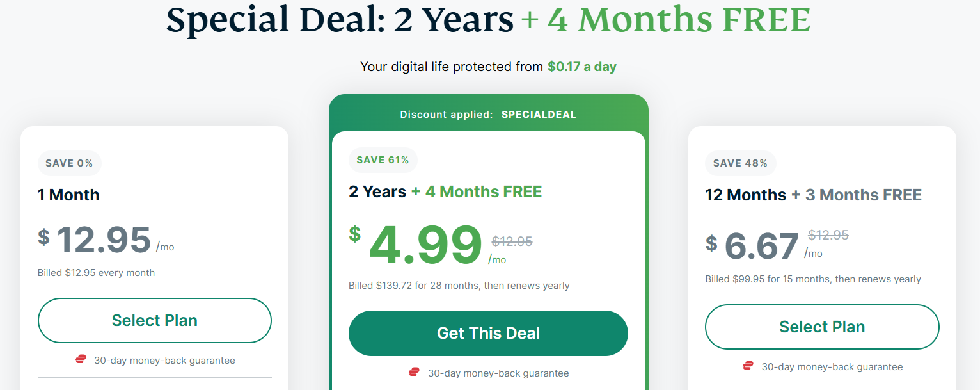This screenshot has width=980, height=390.
Task: Click the 12 Months plan's money-back guarantee icon
Action: point(748,366)
